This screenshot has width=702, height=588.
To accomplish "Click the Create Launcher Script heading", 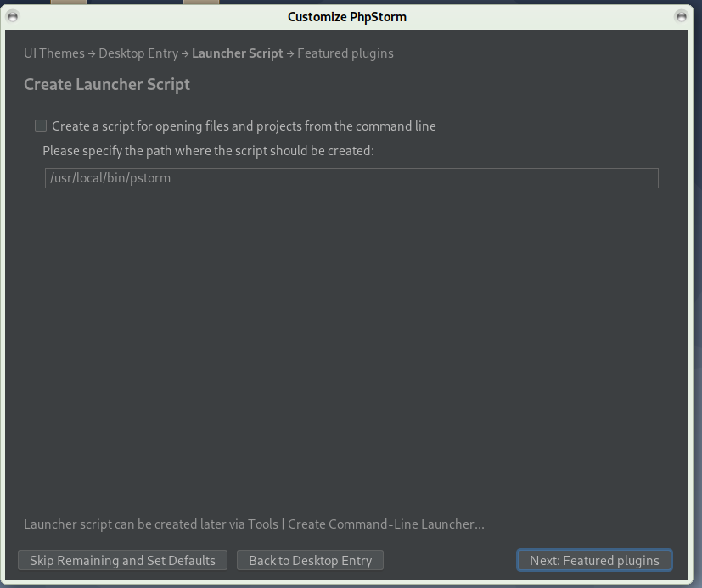I will pos(107,84).
